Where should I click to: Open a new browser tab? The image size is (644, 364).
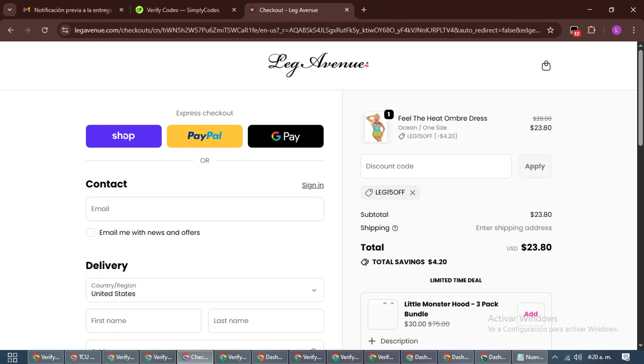[x=364, y=10]
